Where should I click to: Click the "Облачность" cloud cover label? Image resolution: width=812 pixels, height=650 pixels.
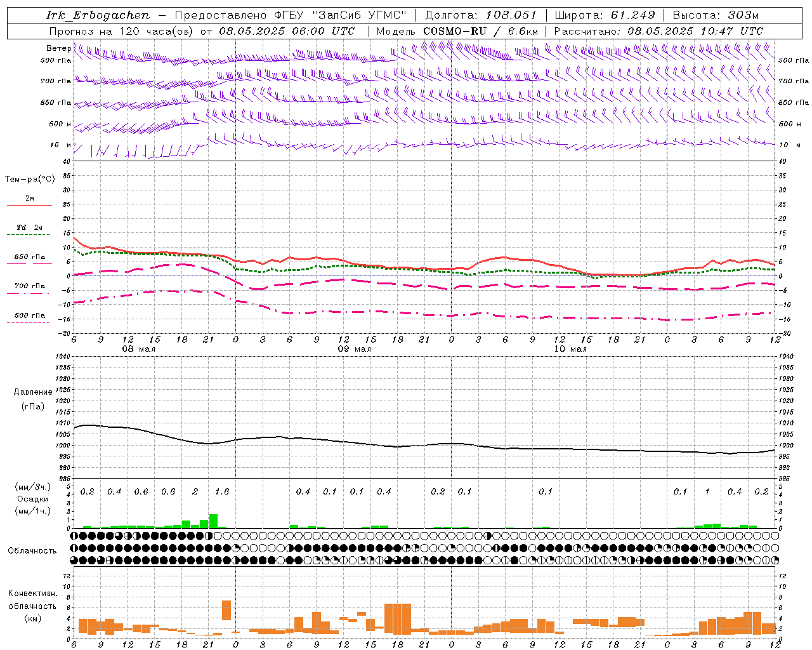click(x=32, y=550)
